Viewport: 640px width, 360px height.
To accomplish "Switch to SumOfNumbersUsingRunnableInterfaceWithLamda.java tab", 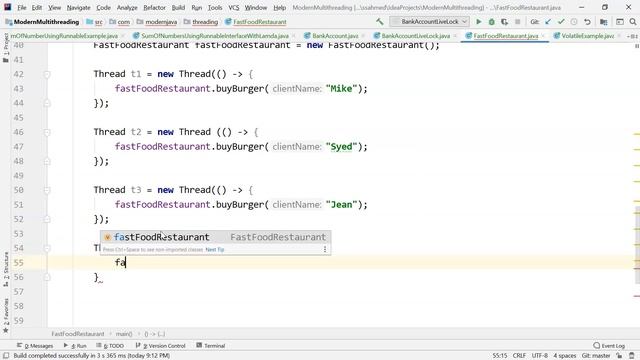I will click(214, 36).
